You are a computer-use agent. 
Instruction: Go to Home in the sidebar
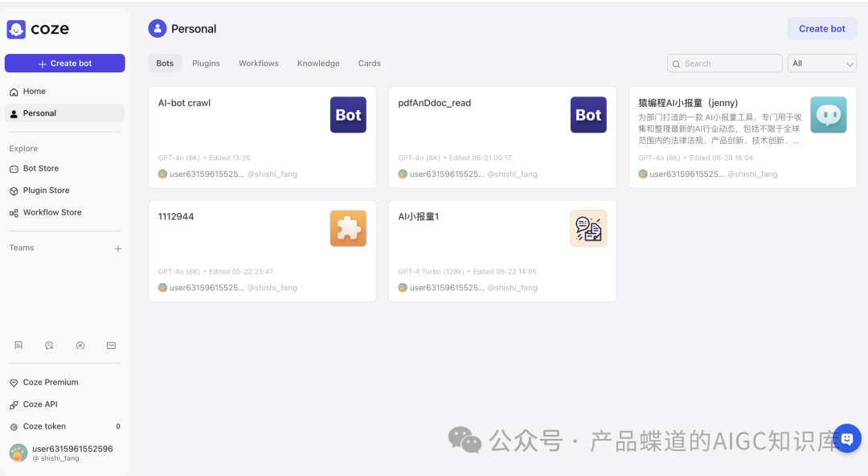[65, 91]
